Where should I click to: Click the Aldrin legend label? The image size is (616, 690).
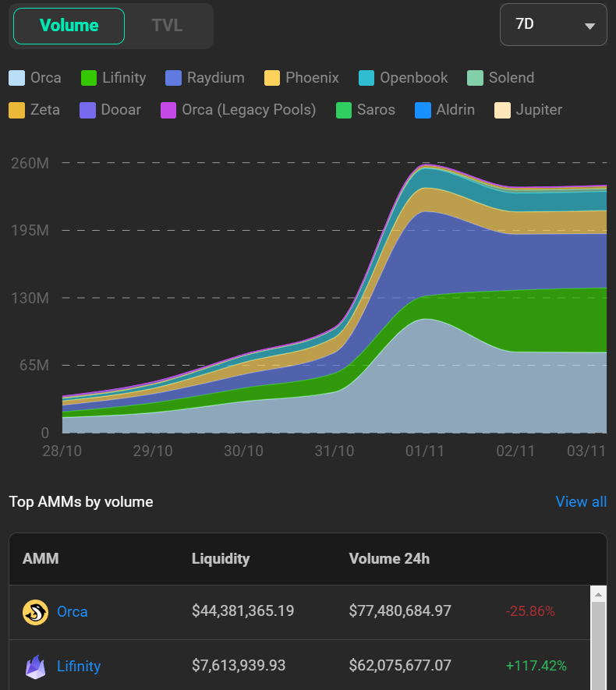[455, 110]
